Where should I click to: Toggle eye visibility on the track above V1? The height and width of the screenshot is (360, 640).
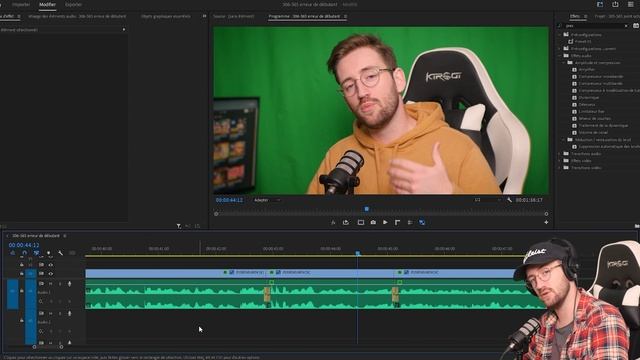pyautogui.click(x=51, y=265)
